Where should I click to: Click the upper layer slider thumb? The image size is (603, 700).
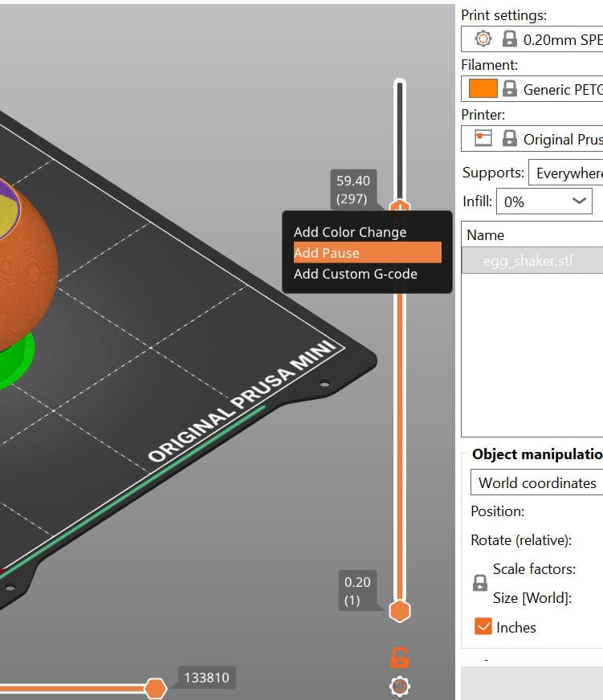click(x=400, y=206)
